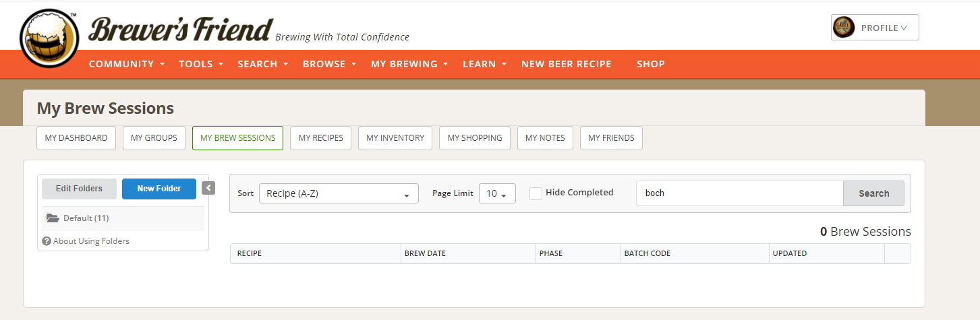Click the Default folder icon

click(x=53, y=218)
